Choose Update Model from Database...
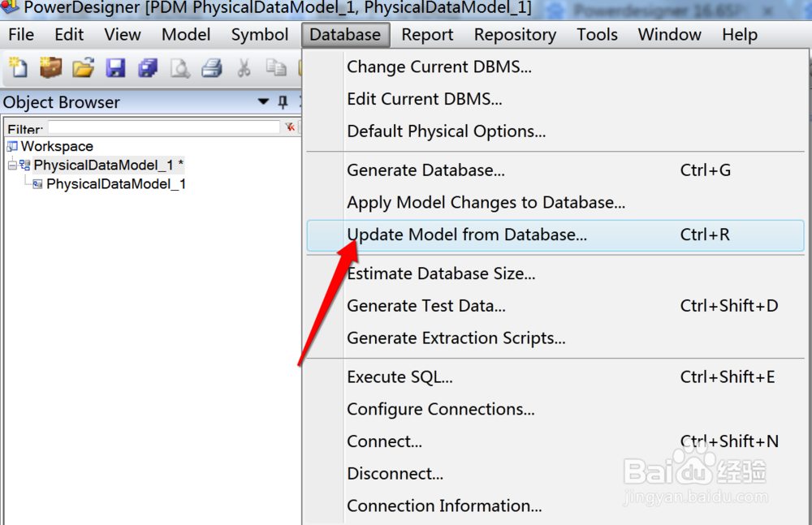Viewport: 812px width, 525px height. (555, 235)
